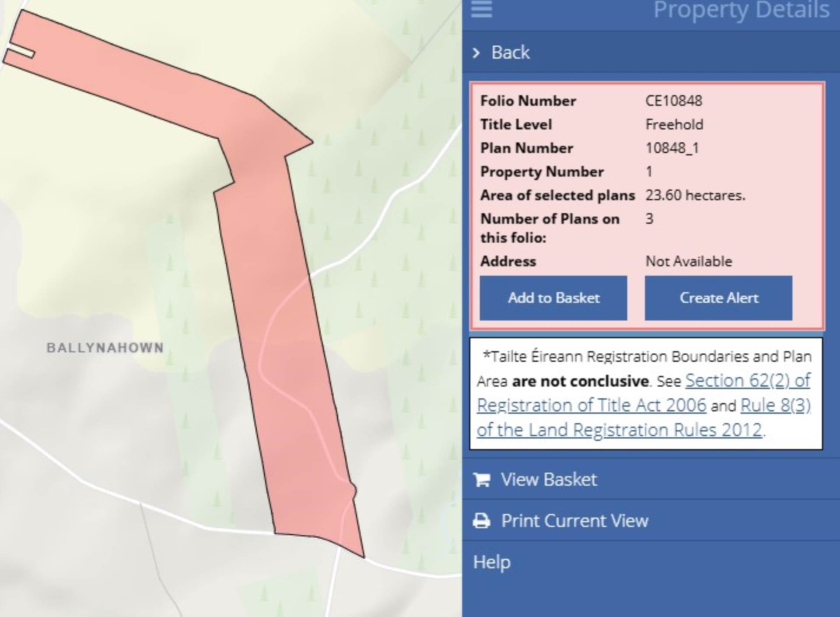
Task: Open Section 62(2) of Registration of Title Act link
Action: [643, 393]
